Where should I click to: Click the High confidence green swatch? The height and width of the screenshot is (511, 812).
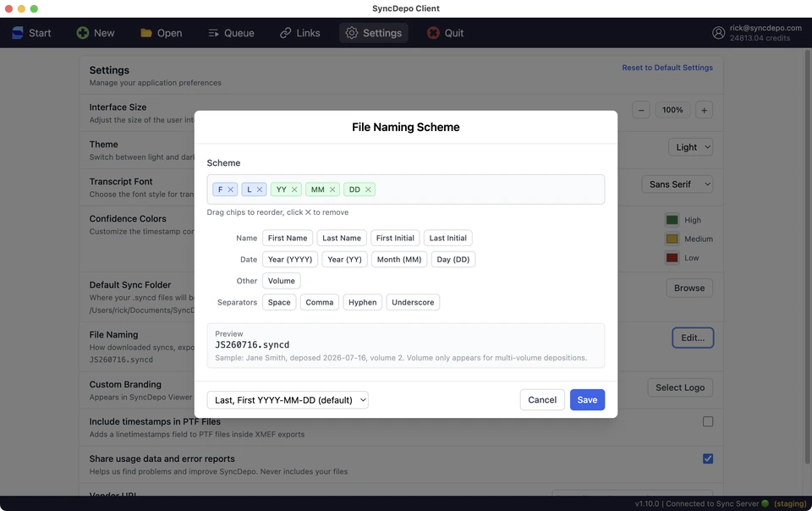coord(672,220)
